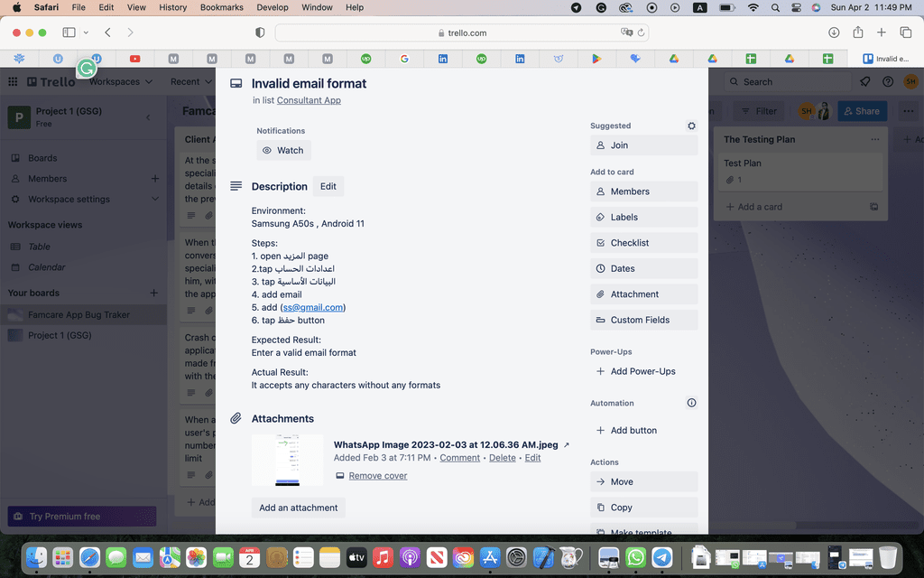Viewport: 924px width, 578px height.
Task: Click Edit link on the attachment
Action: tap(532, 458)
